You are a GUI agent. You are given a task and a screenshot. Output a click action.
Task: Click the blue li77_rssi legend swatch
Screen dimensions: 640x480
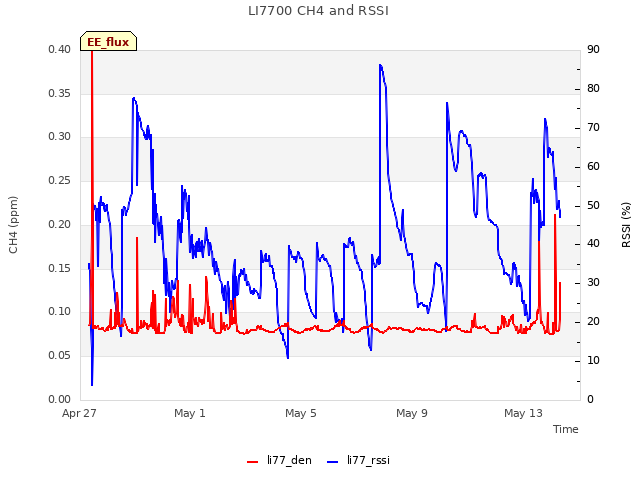point(333,461)
